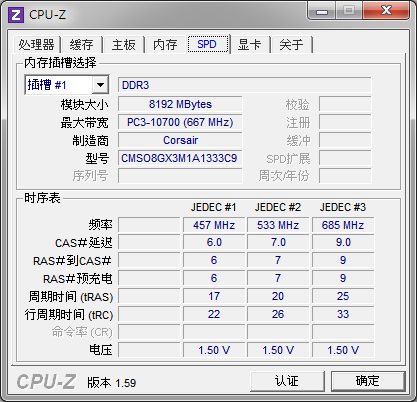Click the 认证 button
Image resolution: width=417 pixels, height=402 pixels.
[287, 381]
